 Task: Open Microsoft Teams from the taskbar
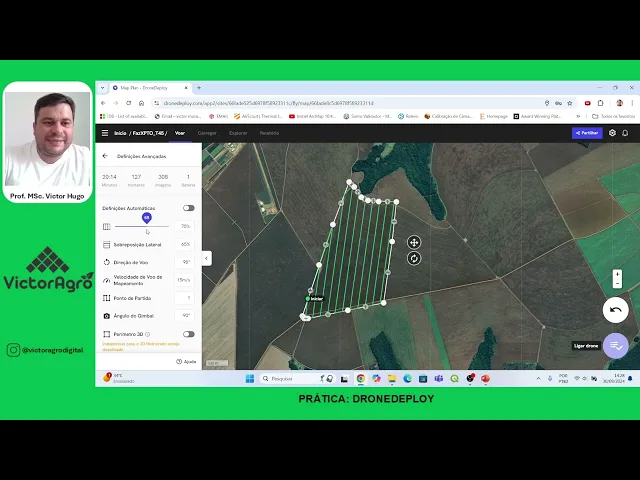[x=439, y=379]
